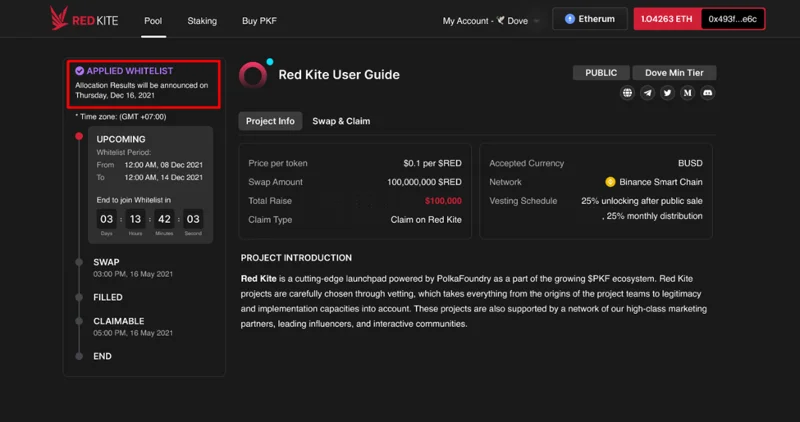
Task: Click the 1.04263 ETH balance
Action: [x=667, y=19]
